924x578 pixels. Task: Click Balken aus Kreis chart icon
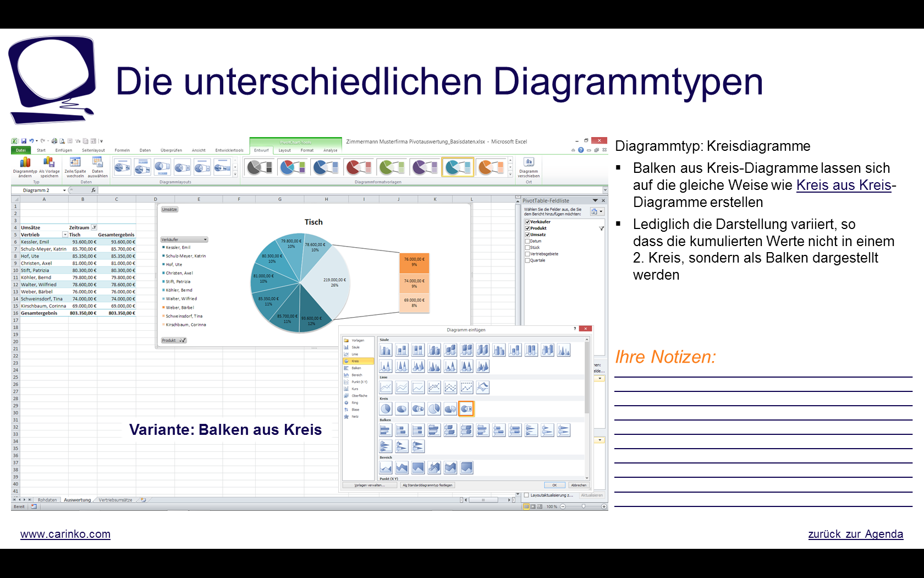click(x=466, y=408)
